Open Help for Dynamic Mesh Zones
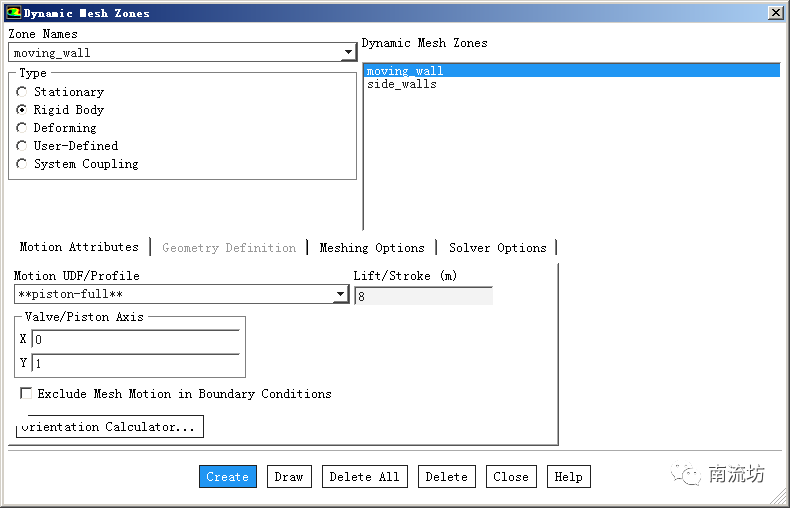Image resolution: width=790 pixels, height=508 pixels. click(x=568, y=476)
